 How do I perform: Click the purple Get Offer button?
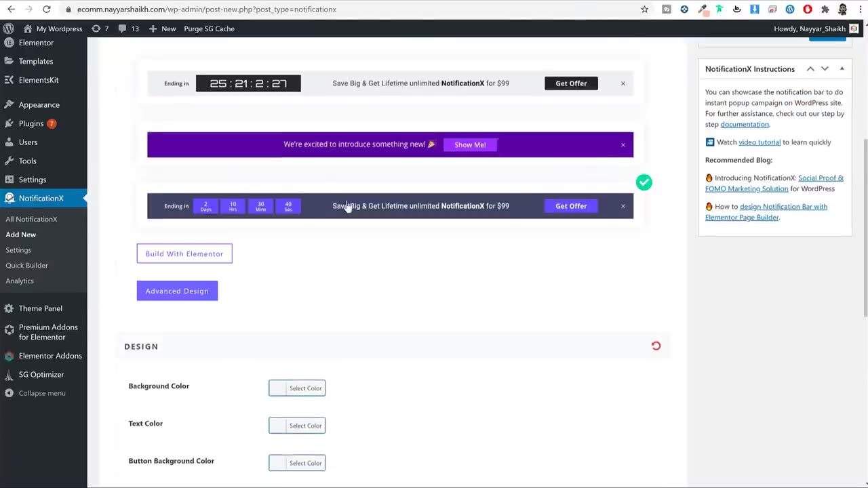pyautogui.click(x=571, y=206)
